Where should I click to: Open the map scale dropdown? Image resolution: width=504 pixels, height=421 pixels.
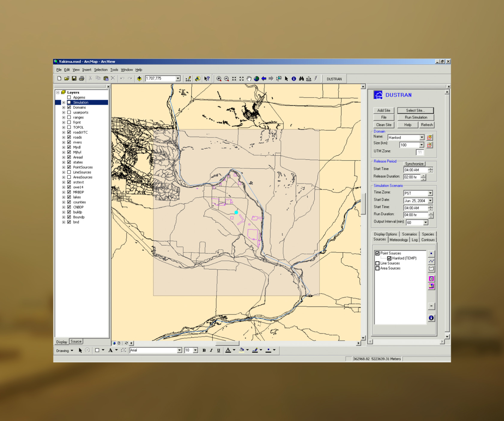(x=178, y=79)
